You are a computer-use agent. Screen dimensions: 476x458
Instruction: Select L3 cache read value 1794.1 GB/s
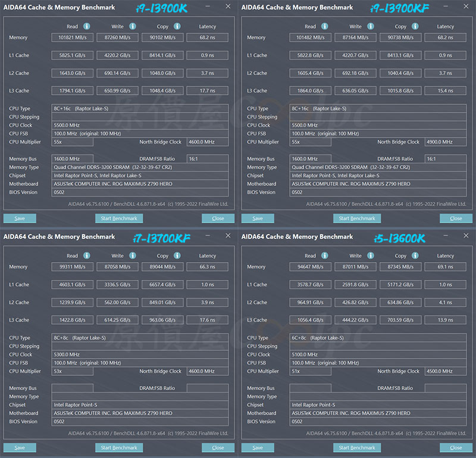[x=72, y=91]
